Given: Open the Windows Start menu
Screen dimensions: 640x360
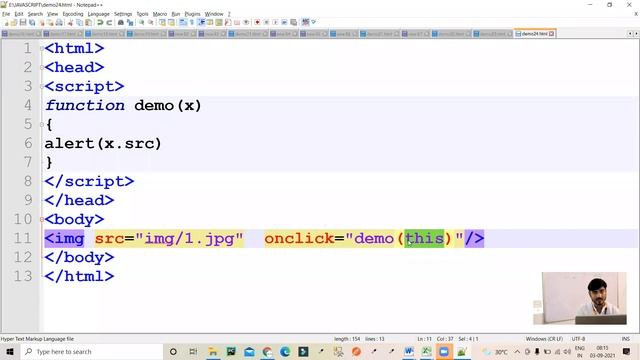Looking at the screenshot, I should [10, 351].
